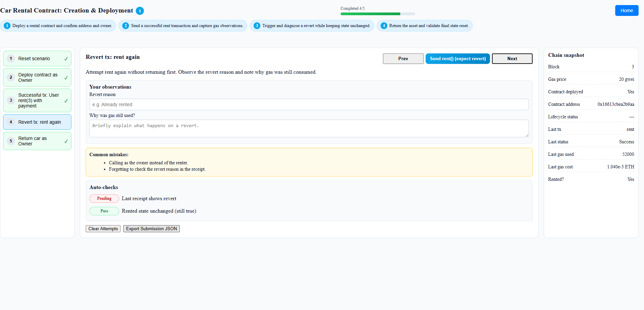Click the Completed 4/5 progress bar
644x310 pixels.
[x=378, y=14]
